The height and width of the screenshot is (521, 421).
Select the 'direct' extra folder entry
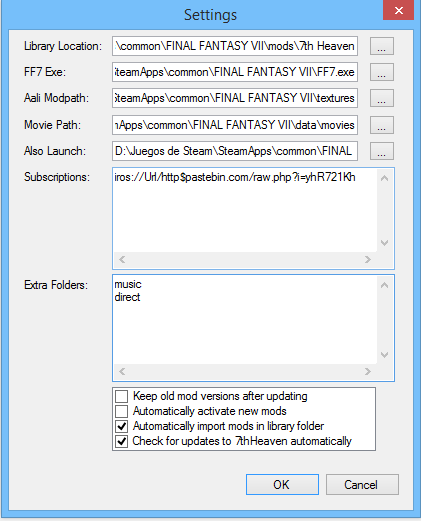click(x=127, y=297)
